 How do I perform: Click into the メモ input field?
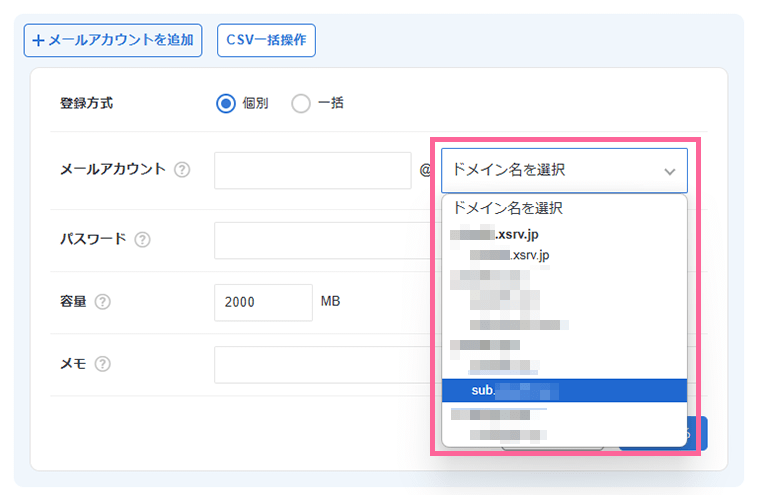[x=328, y=365]
